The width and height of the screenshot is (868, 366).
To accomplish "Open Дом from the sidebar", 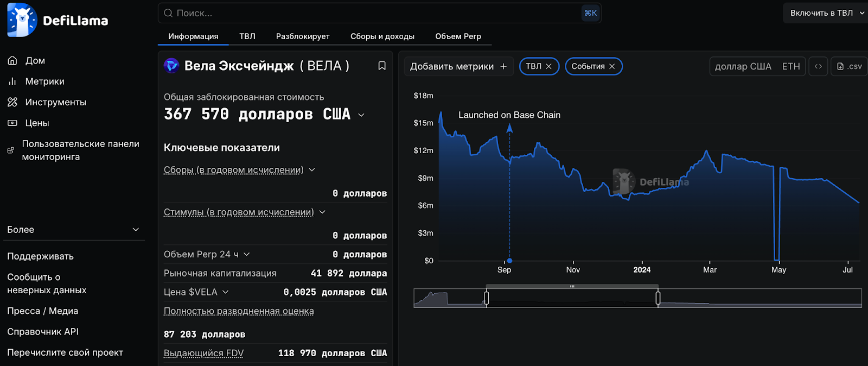I will [35, 61].
